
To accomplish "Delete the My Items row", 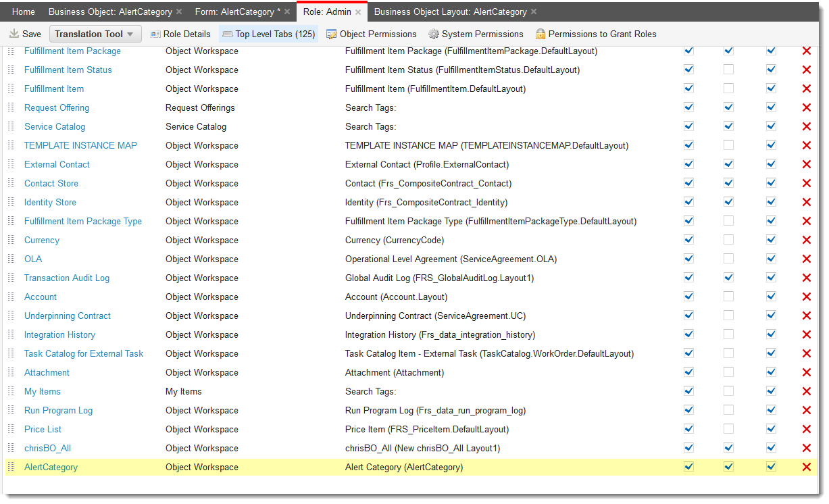I will pos(806,391).
